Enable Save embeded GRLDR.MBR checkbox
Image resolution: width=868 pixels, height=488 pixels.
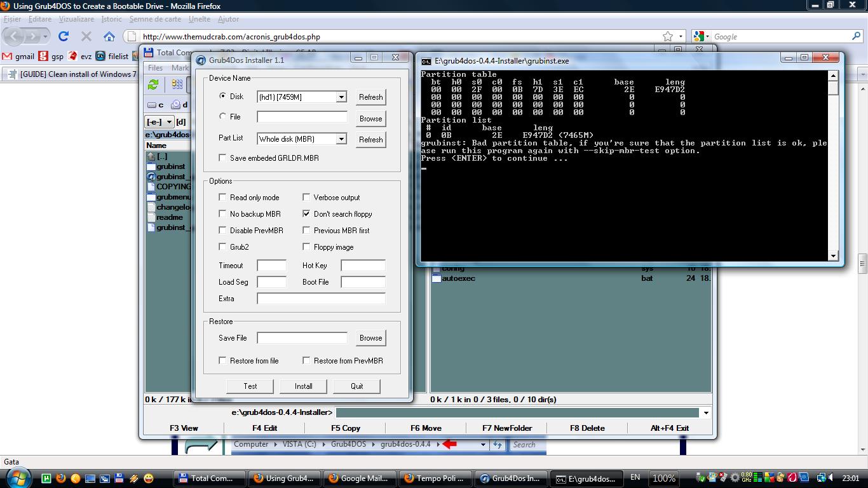(222, 158)
